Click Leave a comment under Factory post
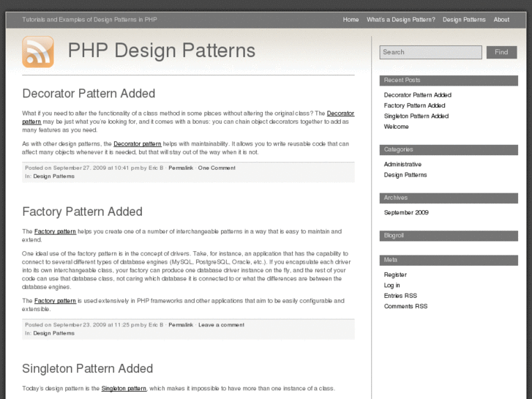The height and width of the screenshot is (399, 532). pyautogui.click(x=221, y=324)
